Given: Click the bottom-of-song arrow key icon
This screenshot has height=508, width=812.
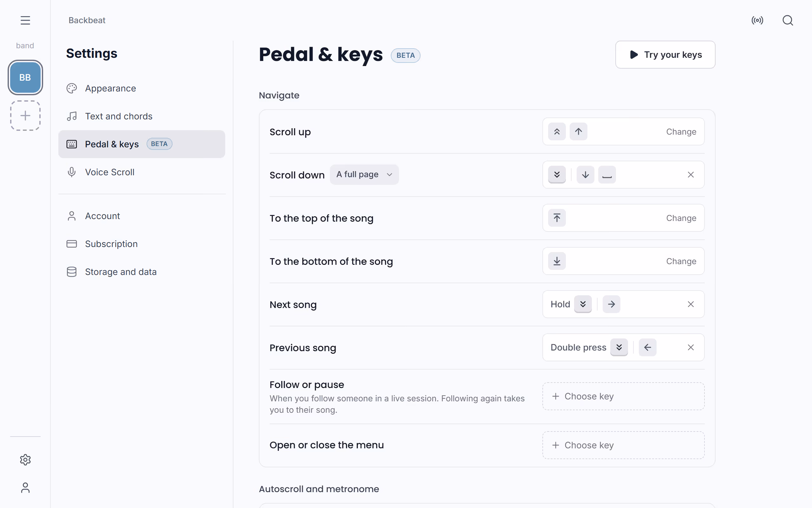Looking at the screenshot, I should (x=557, y=261).
